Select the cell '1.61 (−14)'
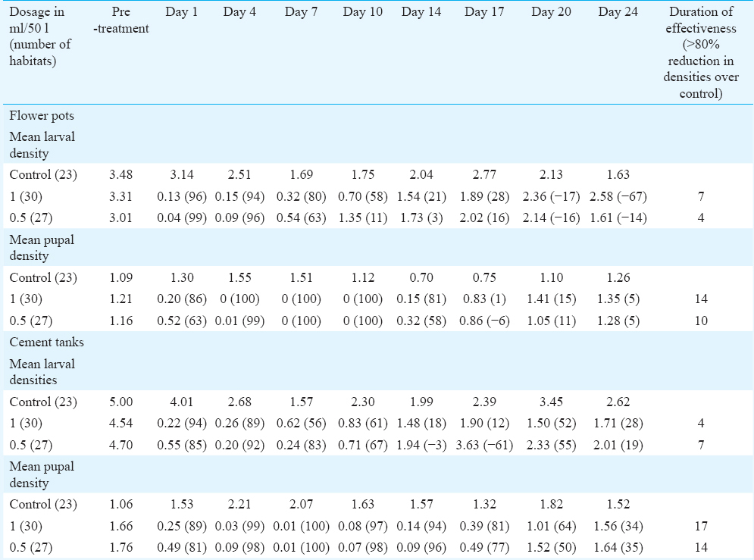754x560 pixels. [618, 217]
